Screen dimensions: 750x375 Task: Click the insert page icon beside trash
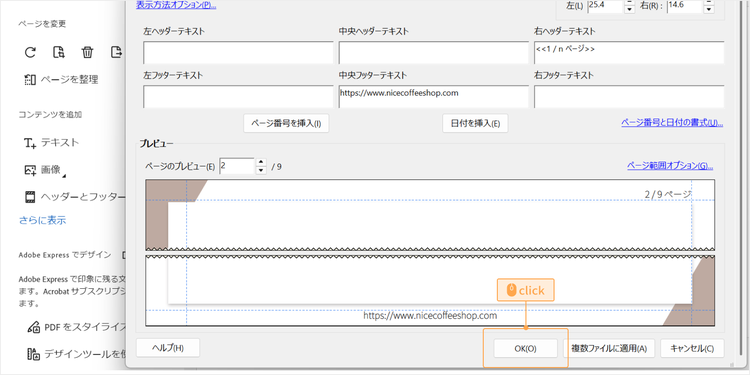(x=116, y=52)
